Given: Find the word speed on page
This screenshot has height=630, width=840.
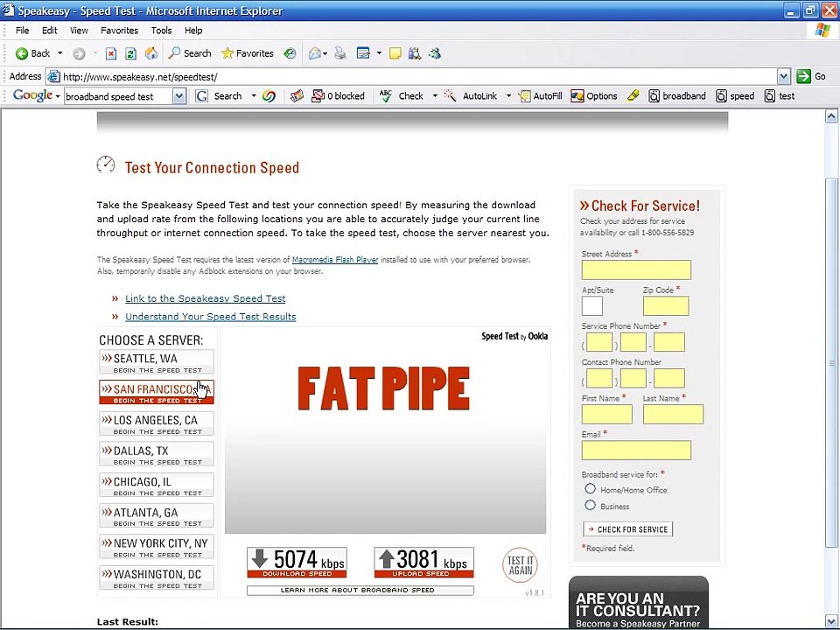Looking at the screenshot, I should (735, 96).
